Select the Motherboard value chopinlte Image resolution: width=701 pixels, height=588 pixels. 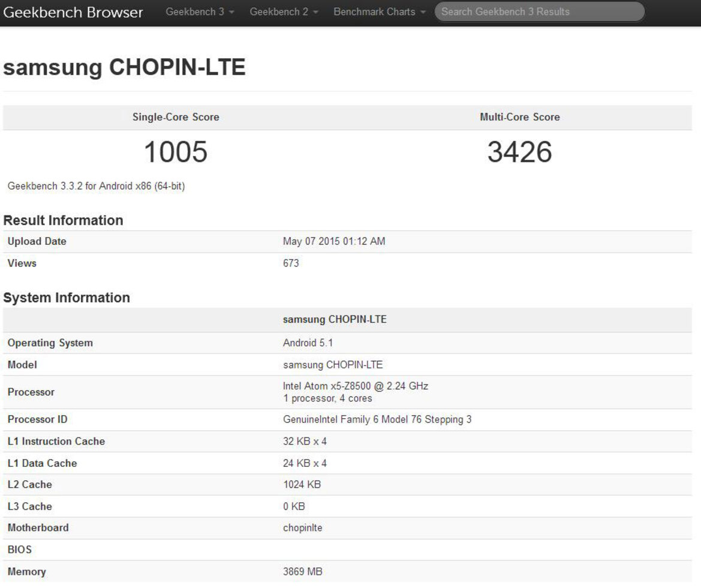[303, 528]
